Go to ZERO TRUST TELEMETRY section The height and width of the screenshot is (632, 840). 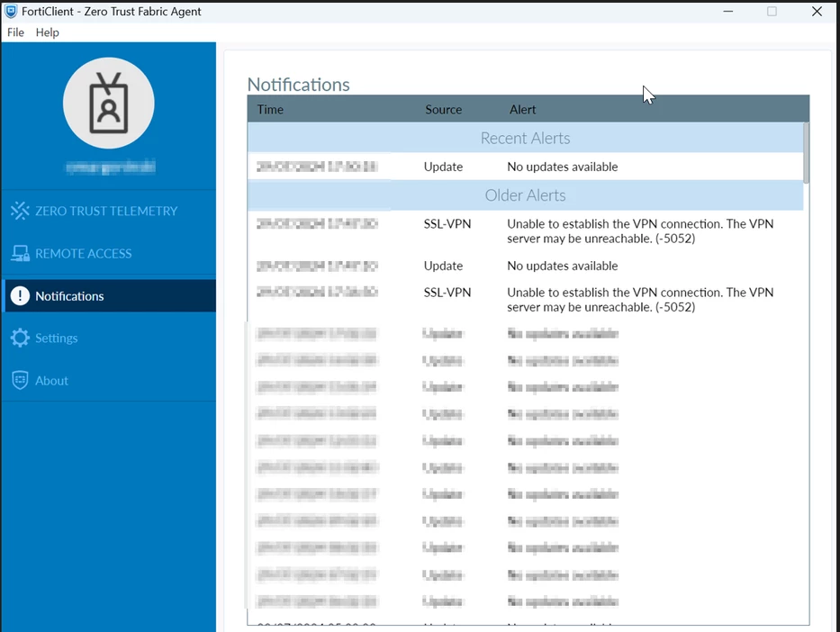tap(106, 211)
